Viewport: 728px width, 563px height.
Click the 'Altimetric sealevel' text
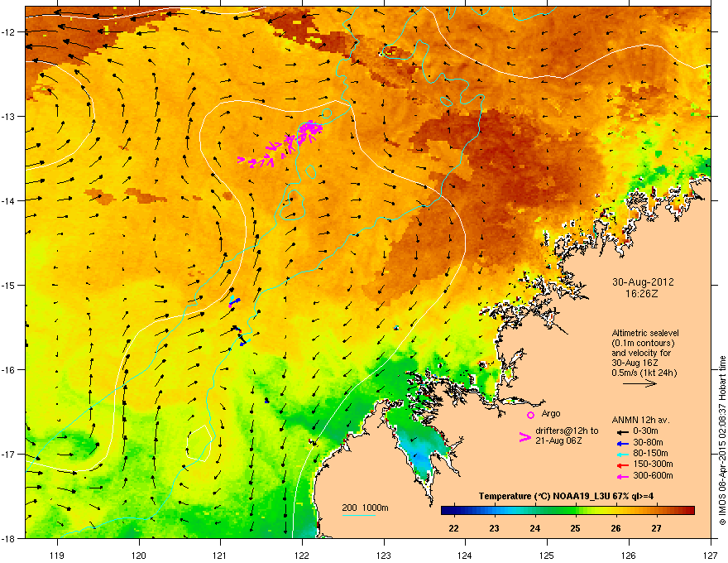coord(645,333)
